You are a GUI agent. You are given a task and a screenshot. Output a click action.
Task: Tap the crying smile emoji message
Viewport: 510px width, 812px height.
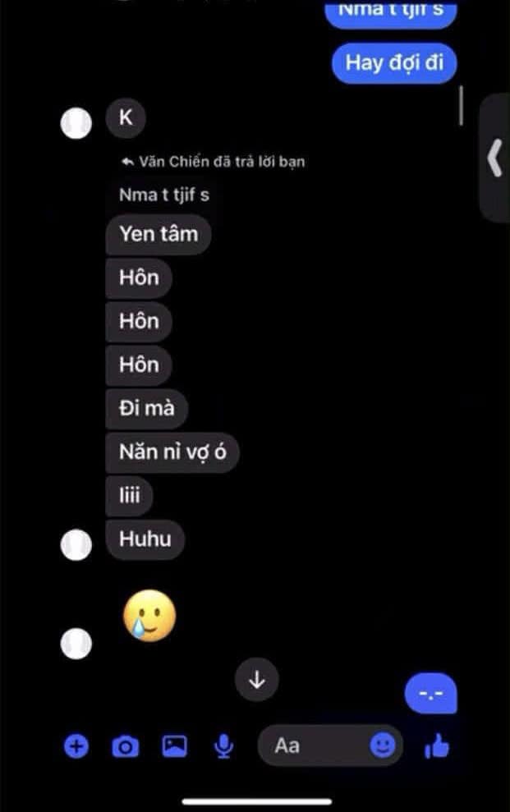149,616
